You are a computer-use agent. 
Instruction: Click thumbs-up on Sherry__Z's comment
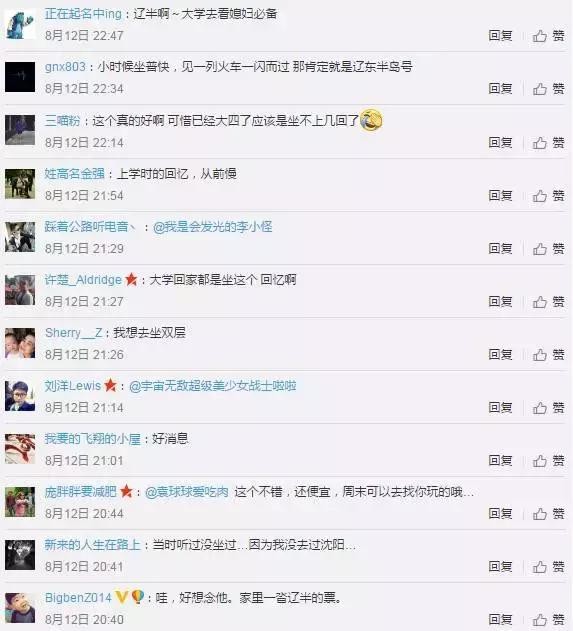(548, 355)
